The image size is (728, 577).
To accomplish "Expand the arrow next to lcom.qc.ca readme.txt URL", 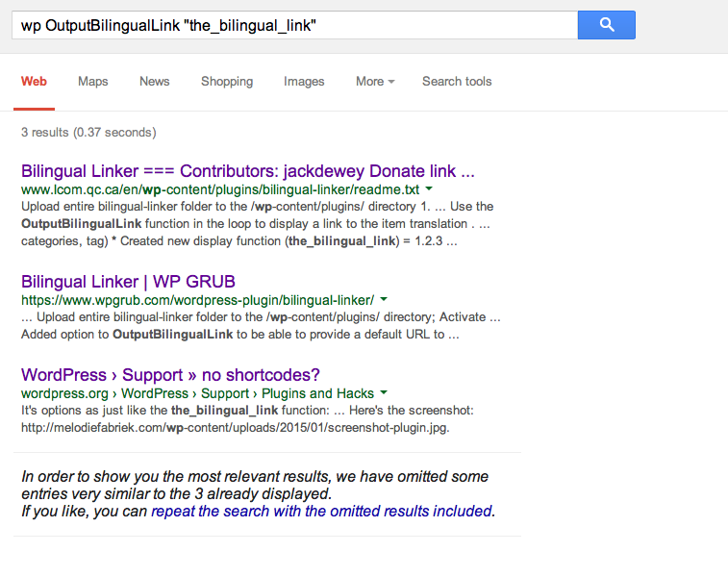I will [429, 188].
